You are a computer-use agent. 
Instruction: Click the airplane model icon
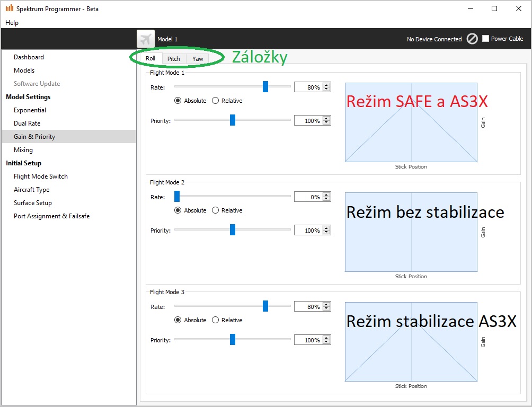point(146,39)
